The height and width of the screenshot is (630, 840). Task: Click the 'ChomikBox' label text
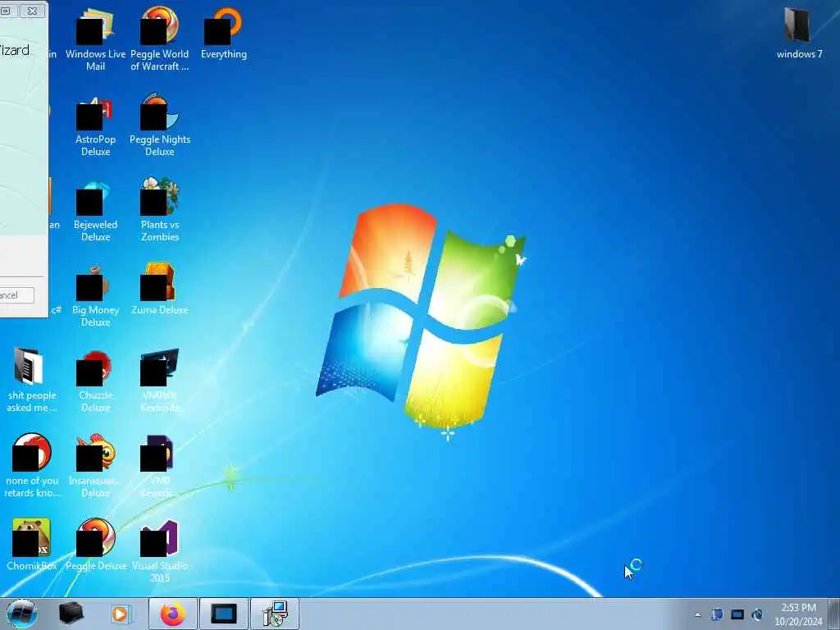(x=32, y=566)
